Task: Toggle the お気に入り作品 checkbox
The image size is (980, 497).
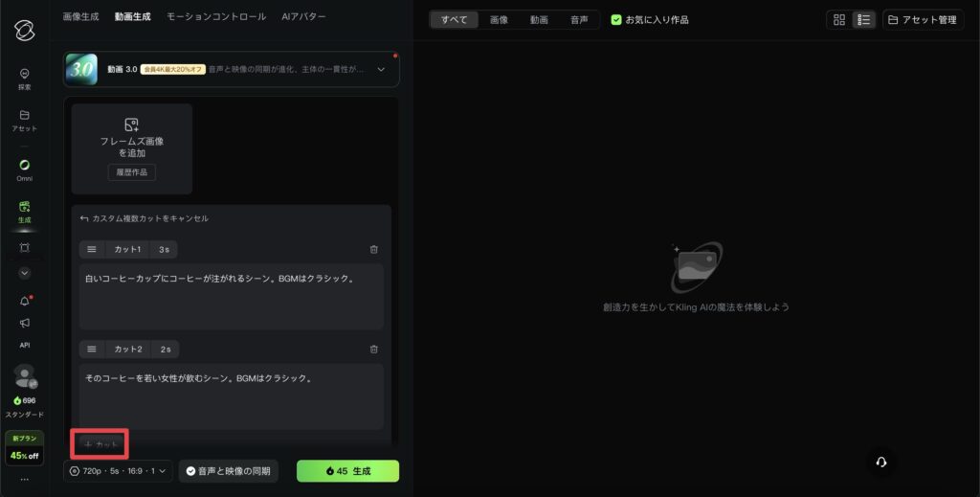Action: pyautogui.click(x=616, y=19)
